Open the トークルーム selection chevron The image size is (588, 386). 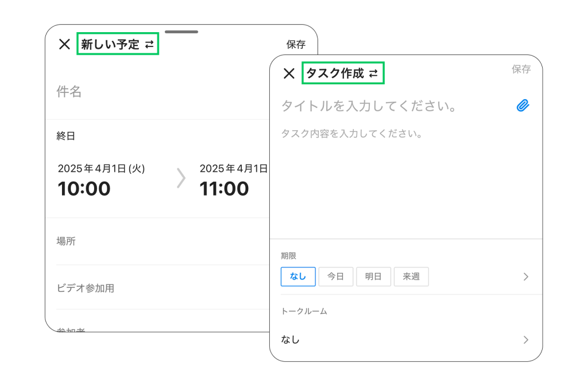point(525,340)
